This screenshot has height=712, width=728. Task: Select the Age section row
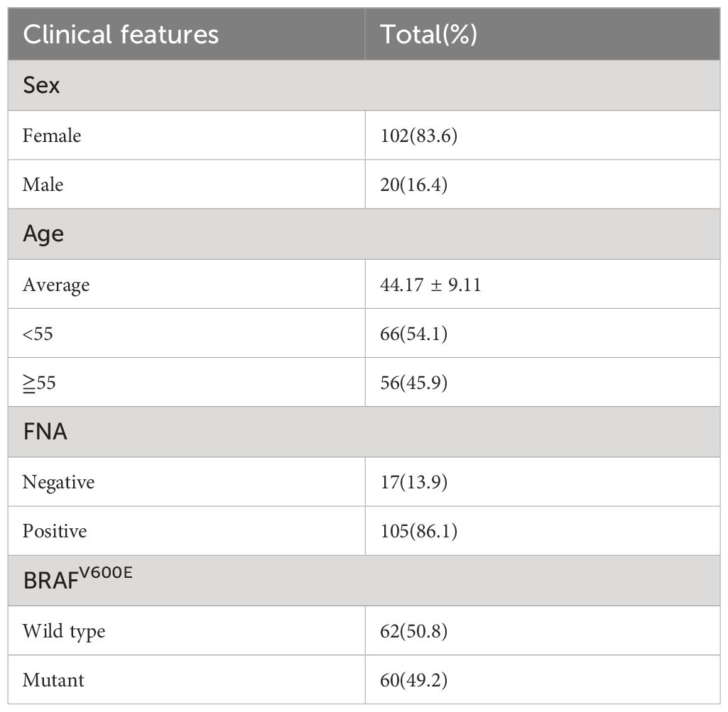pyautogui.click(x=364, y=234)
